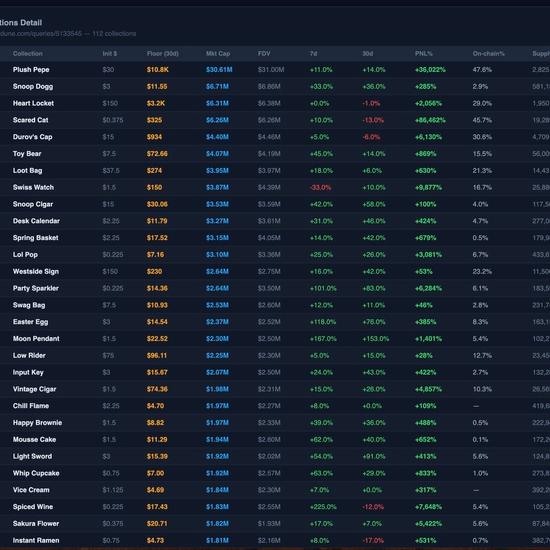This screenshot has height=550, width=550.
Task: Click Heart Locket floor price $3.2K
Action: 156,103
